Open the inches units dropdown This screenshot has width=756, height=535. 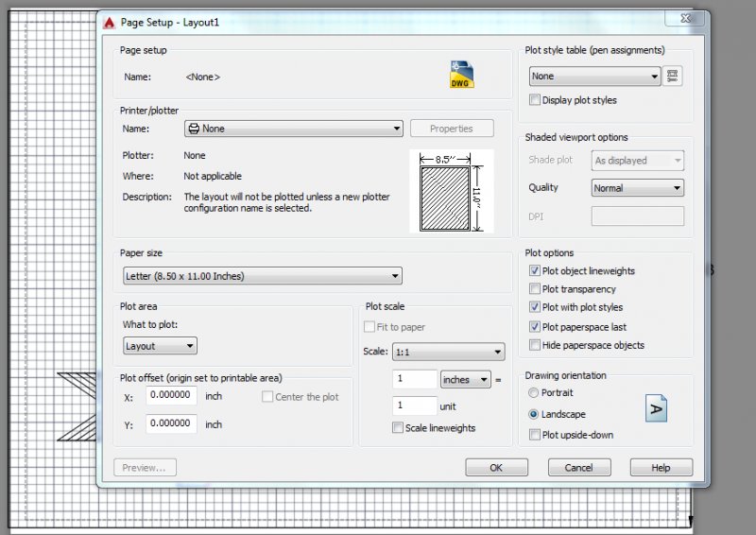click(x=465, y=380)
